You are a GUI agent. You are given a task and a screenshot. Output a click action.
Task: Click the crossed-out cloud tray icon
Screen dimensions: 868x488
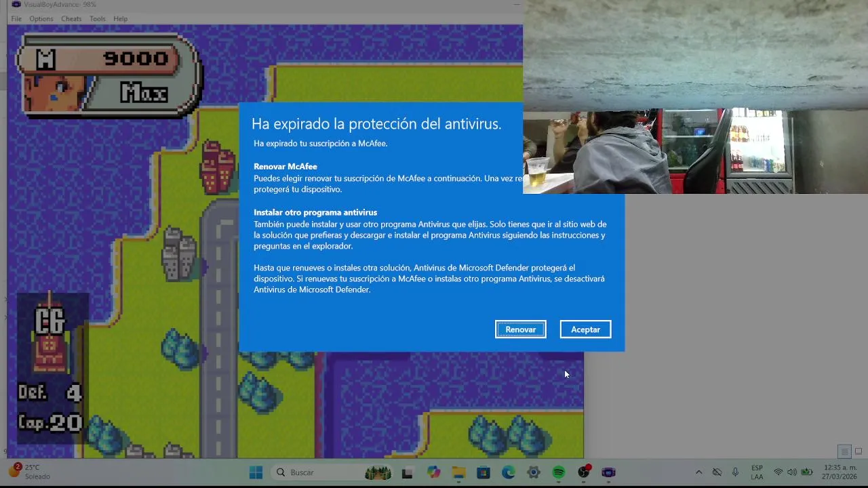coord(717,472)
